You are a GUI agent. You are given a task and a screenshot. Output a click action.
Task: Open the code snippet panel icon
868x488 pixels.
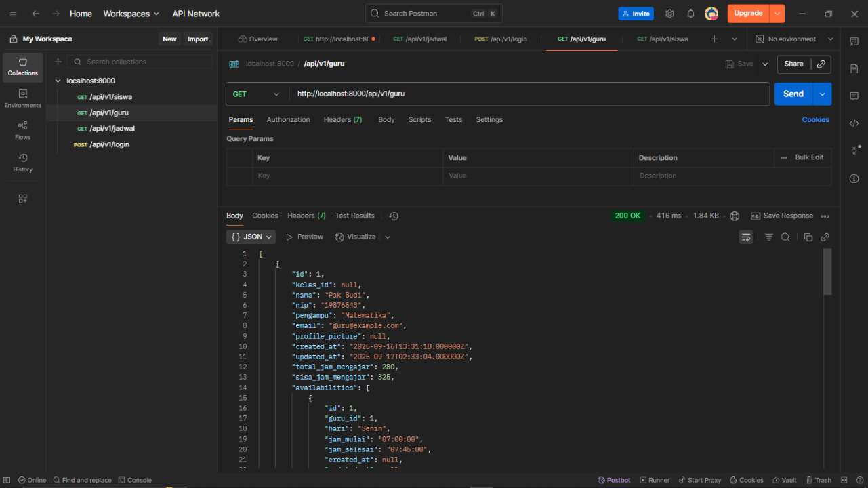point(854,123)
